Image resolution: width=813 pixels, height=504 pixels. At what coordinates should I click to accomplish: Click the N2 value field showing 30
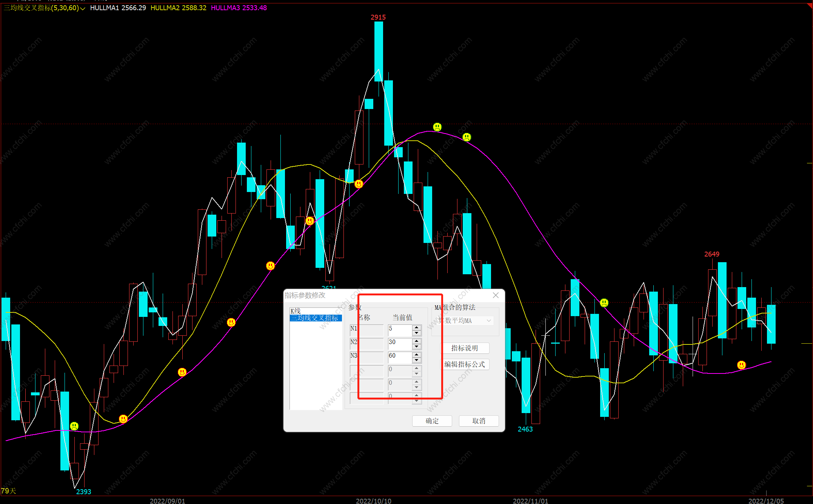click(x=399, y=344)
